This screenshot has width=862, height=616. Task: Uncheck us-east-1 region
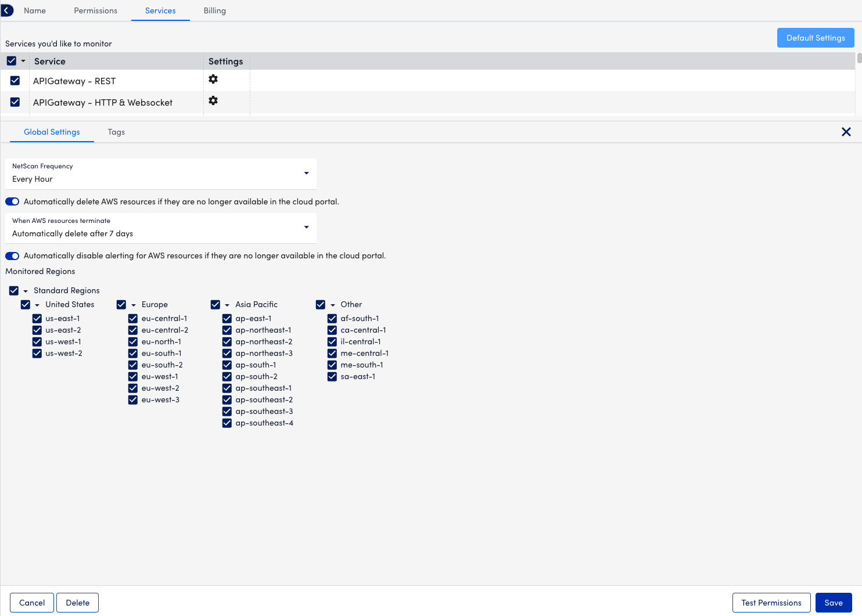point(37,318)
